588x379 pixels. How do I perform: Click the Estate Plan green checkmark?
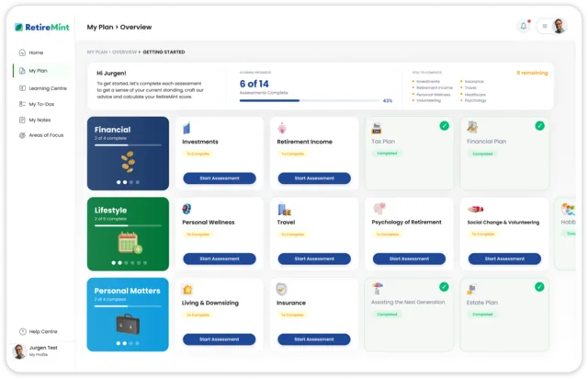pyautogui.click(x=539, y=287)
